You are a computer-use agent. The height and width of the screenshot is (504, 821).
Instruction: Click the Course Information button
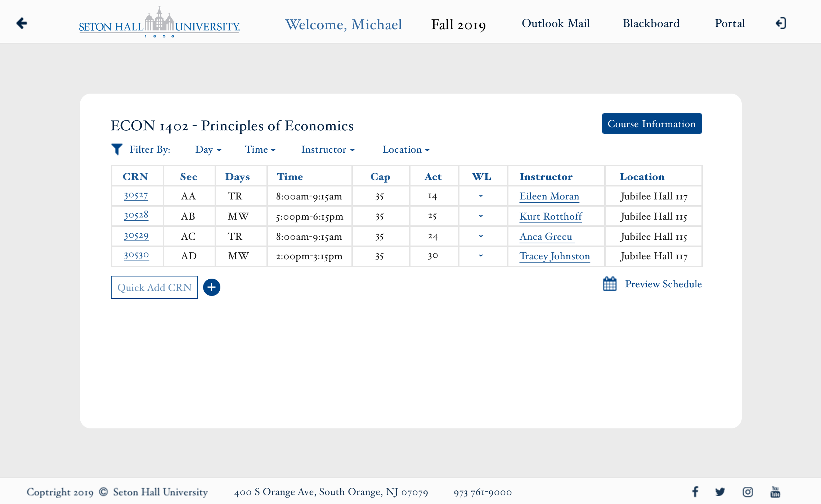652,123
